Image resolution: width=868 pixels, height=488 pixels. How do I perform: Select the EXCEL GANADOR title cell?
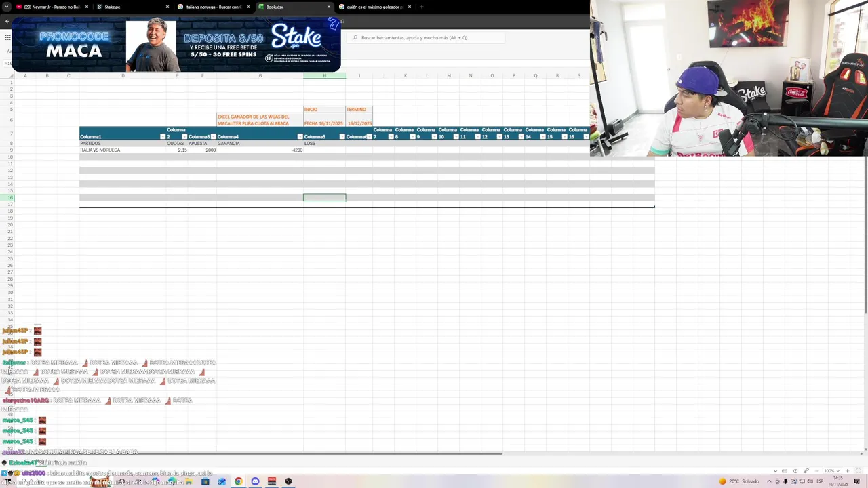pyautogui.click(x=260, y=120)
